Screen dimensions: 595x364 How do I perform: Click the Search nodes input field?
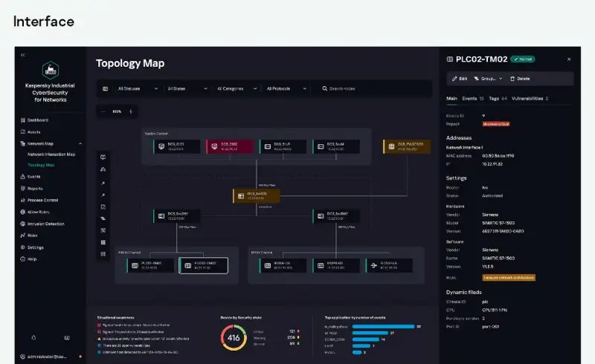pyautogui.click(x=372, y=88)
